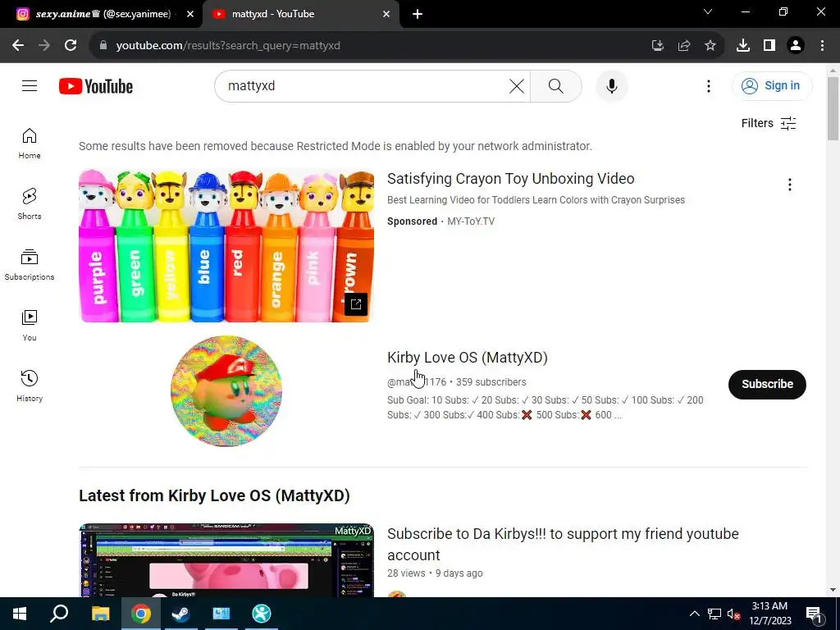Viewport: 840px width, 630px height.
Task: Click '359 subscribers' text
Action: [x=491, y=382]
